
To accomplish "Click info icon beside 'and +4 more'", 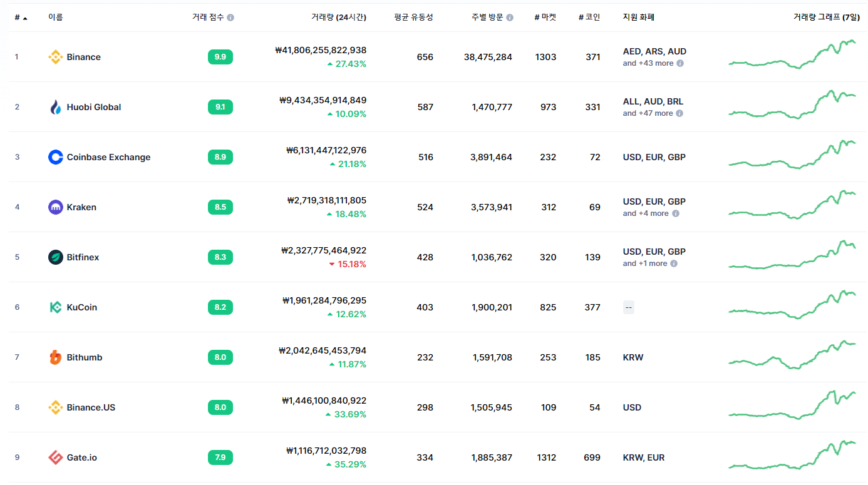I will pos(675,213).
